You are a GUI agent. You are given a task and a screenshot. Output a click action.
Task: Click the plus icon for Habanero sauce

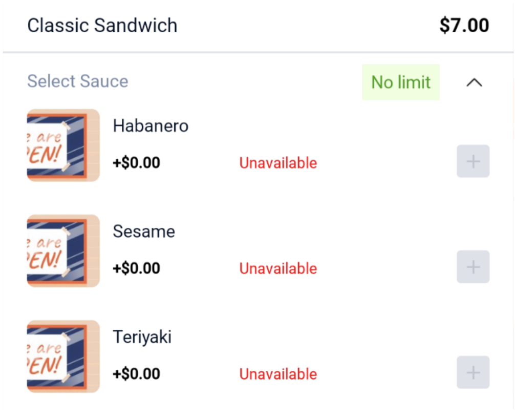(473, 161)
